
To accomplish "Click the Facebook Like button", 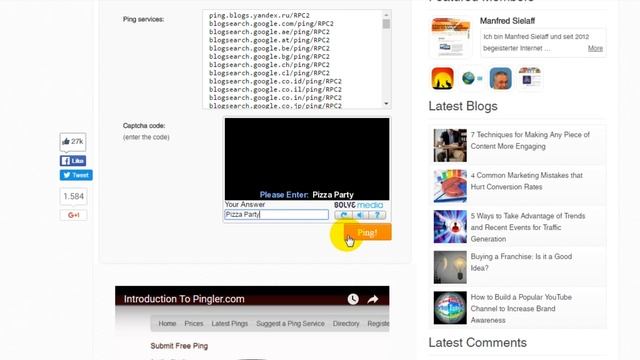I will click(x=73, y=161).
